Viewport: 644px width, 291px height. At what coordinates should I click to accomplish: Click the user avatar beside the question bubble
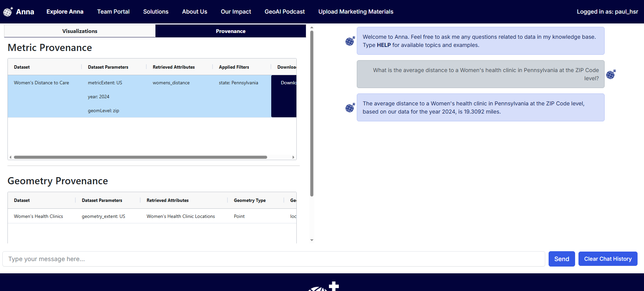tap(611, 74)
